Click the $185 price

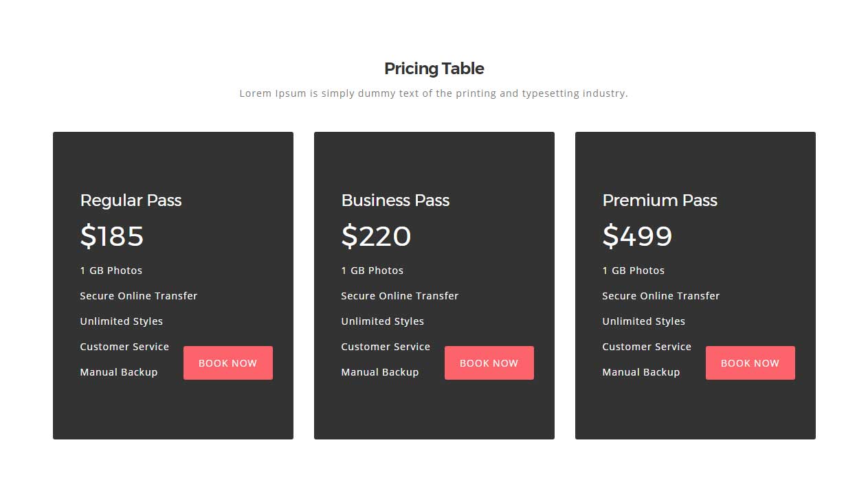tap(112, 236)
